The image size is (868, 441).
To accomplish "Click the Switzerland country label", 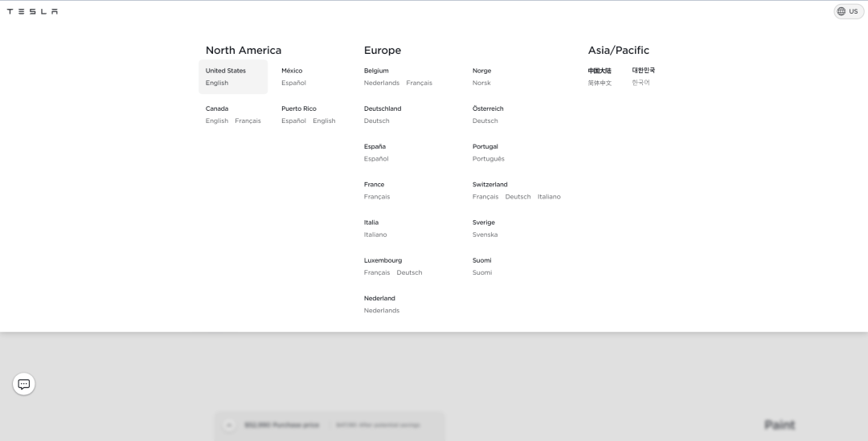I will click(489, 184).
